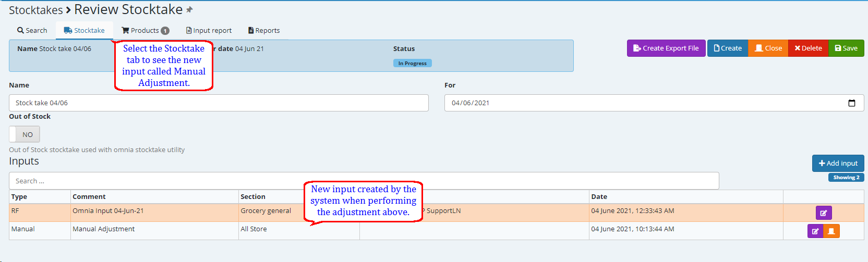868x262 pixels.
Task: Click the pin icon beside Review Stocktake
Action: click(189, 10)
